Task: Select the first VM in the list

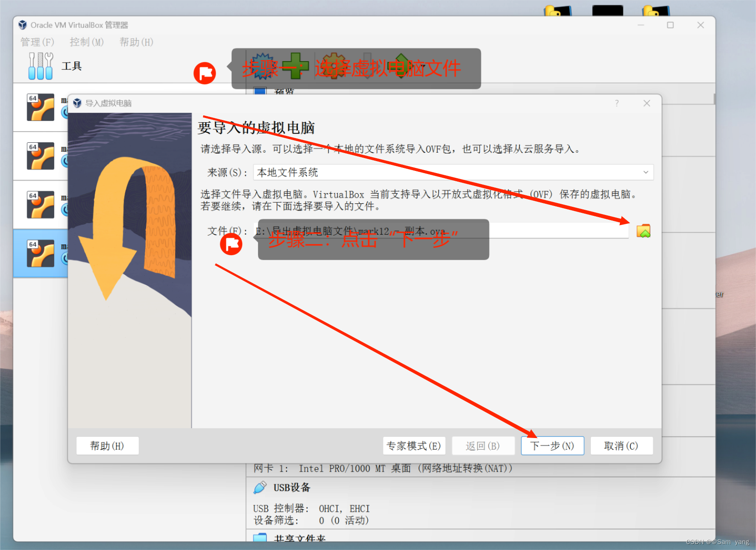Action: 41,107
